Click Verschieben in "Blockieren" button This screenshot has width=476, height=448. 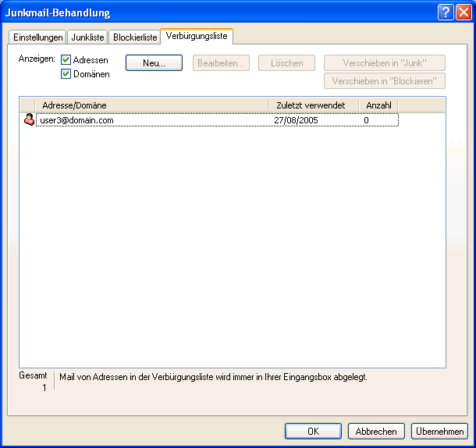coord(385,81)
